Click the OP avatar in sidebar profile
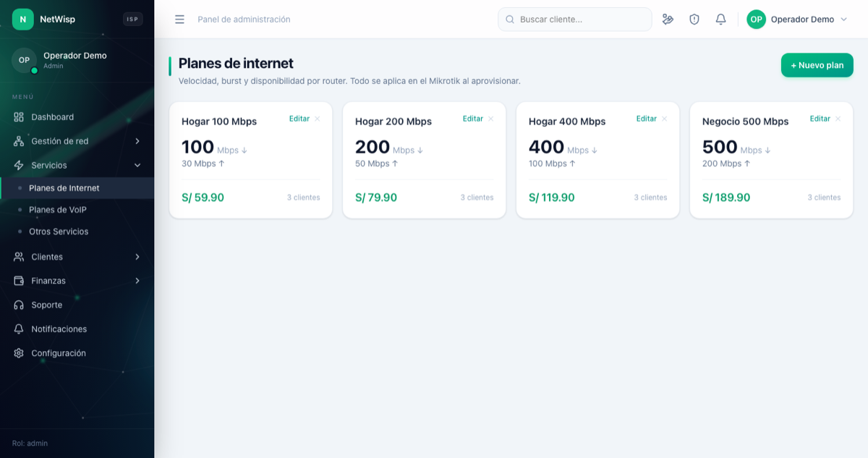The image size is (868, 458). (x=24, y=60)
